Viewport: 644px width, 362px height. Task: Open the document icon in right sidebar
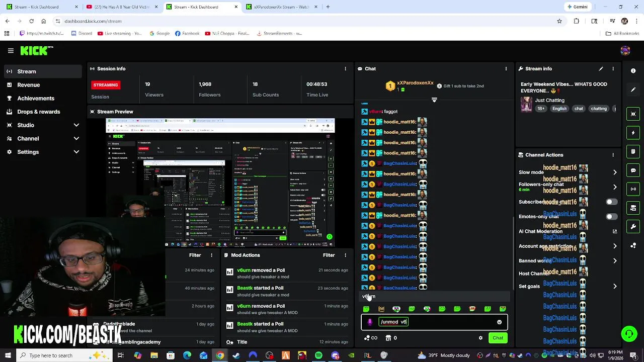[x=633, y=151]
